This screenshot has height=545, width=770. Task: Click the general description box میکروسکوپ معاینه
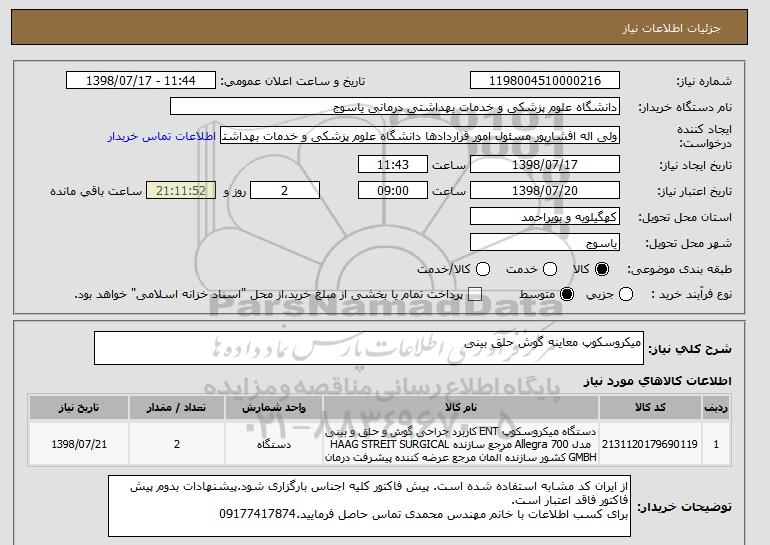pos(369,348)
